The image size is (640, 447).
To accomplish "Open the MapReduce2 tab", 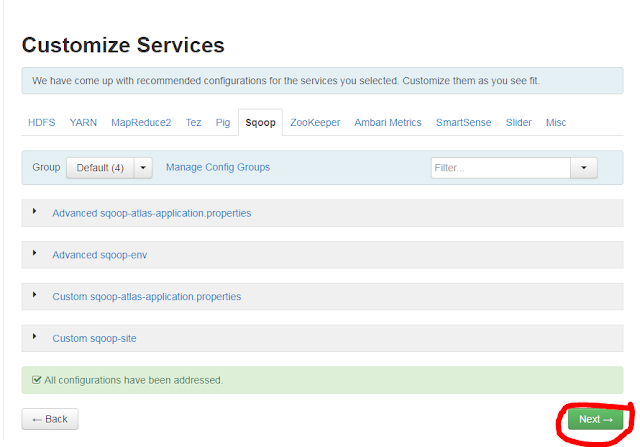I will point(141,122).
